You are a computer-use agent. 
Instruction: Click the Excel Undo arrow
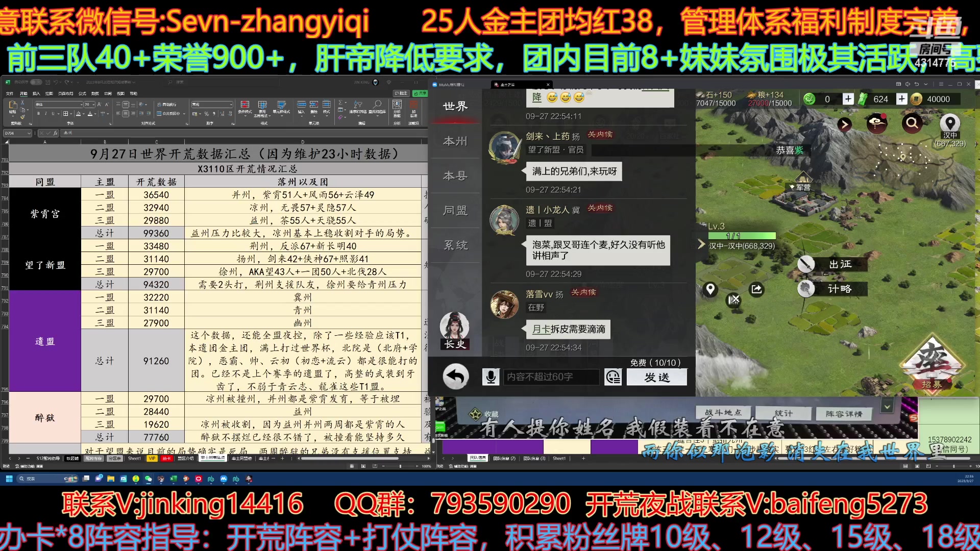coord(56,82)
